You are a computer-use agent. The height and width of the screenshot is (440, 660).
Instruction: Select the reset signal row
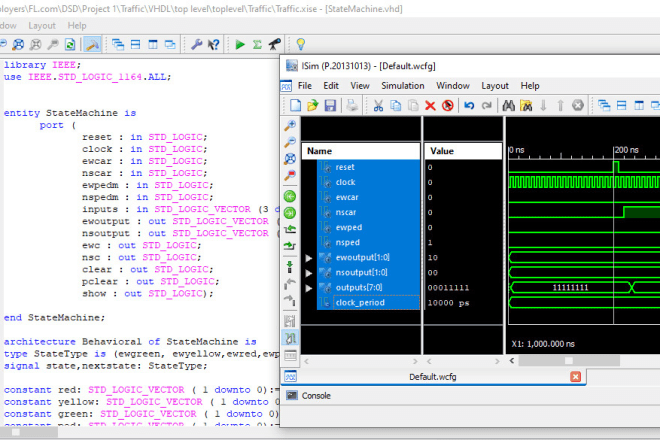coord(368,167)
